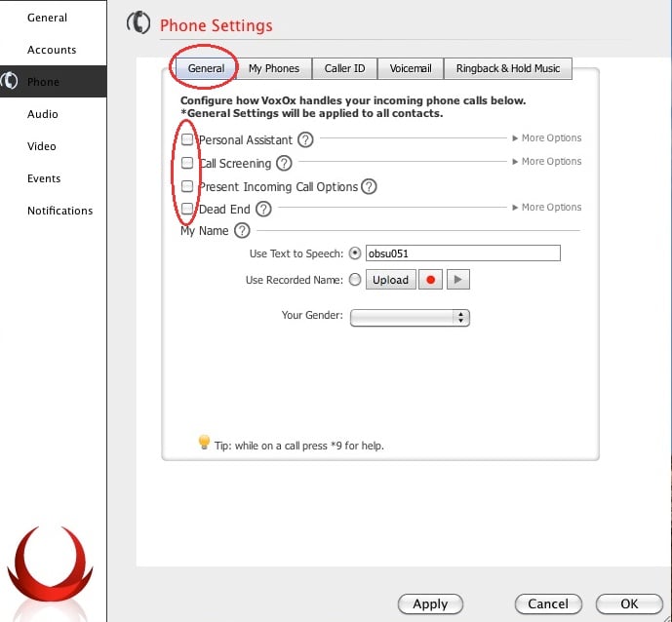Switch to the My Phones tab

point(274,68)
